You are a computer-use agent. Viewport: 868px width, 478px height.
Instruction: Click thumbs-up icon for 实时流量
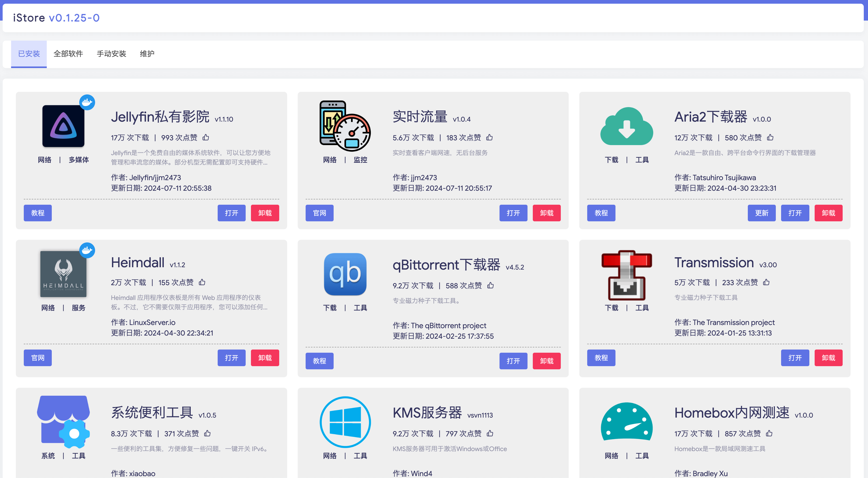coord(489,137)
